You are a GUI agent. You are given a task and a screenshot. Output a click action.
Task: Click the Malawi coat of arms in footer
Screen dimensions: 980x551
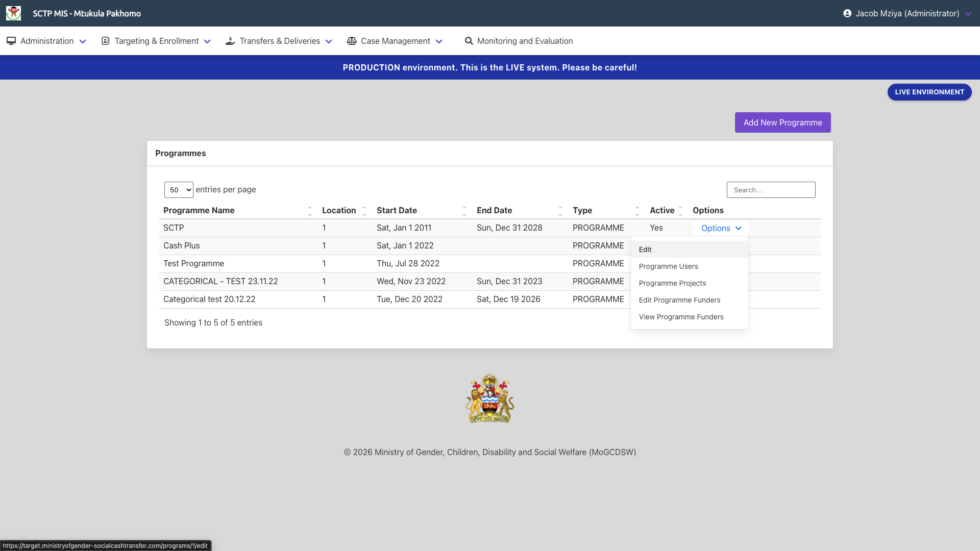[x=490, y=398]
